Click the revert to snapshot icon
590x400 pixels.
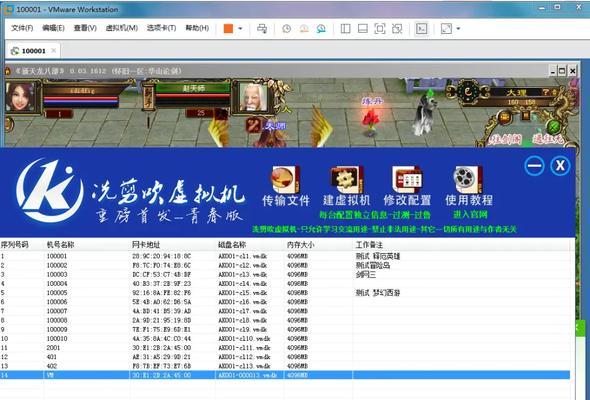304,29
